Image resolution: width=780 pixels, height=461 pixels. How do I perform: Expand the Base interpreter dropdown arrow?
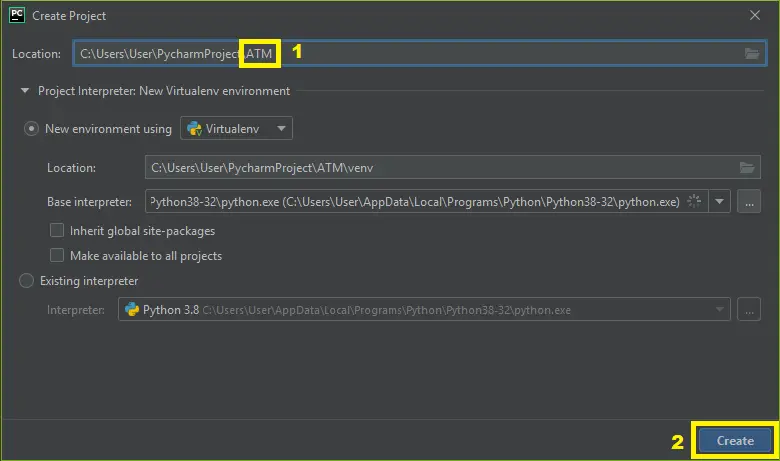719,201
